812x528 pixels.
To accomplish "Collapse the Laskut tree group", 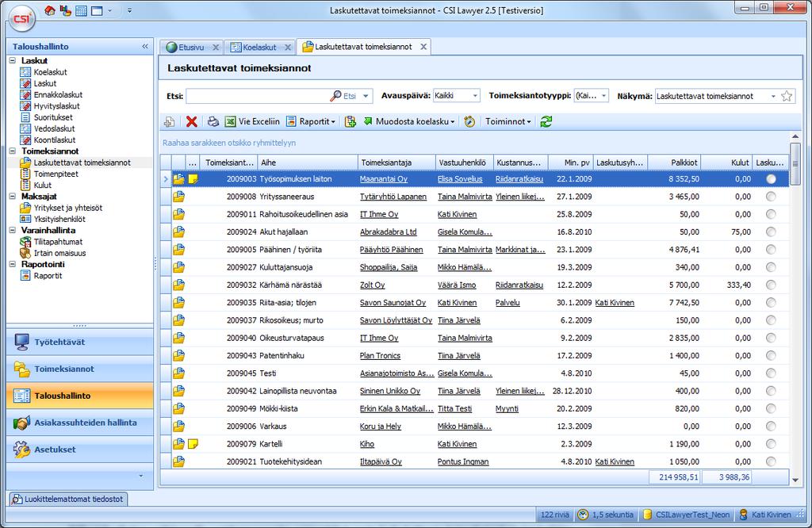I will [13, 60].
